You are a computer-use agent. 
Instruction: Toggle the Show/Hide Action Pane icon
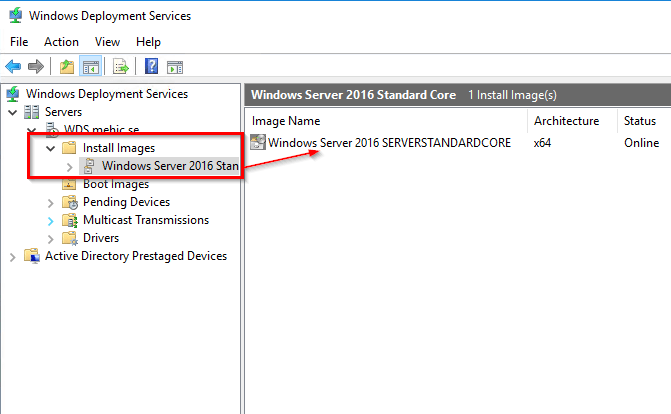tap(175, 67)
